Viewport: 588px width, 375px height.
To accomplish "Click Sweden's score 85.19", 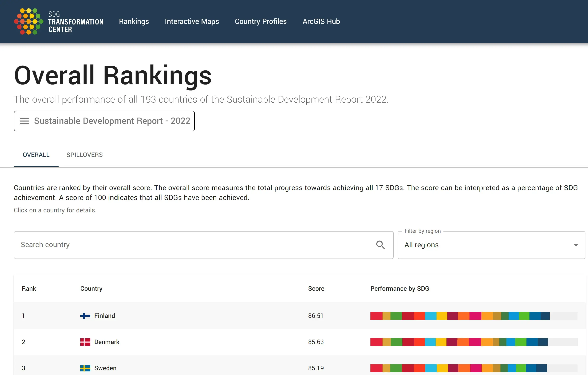I will point(316,368).
